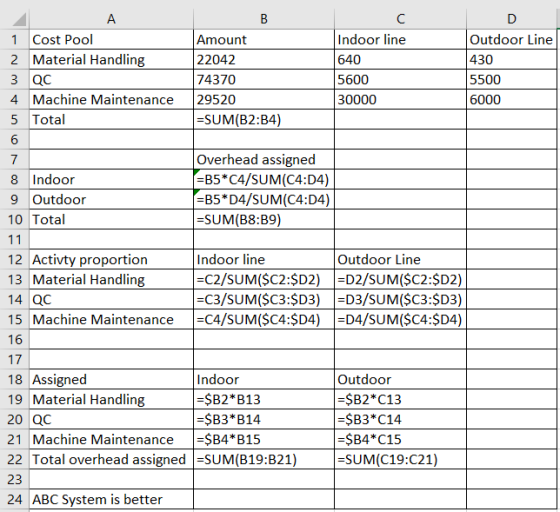Image resolution: width=560 pixels, height=512 pixels.
Task: Select the cell containing 430
Action: 511,59
